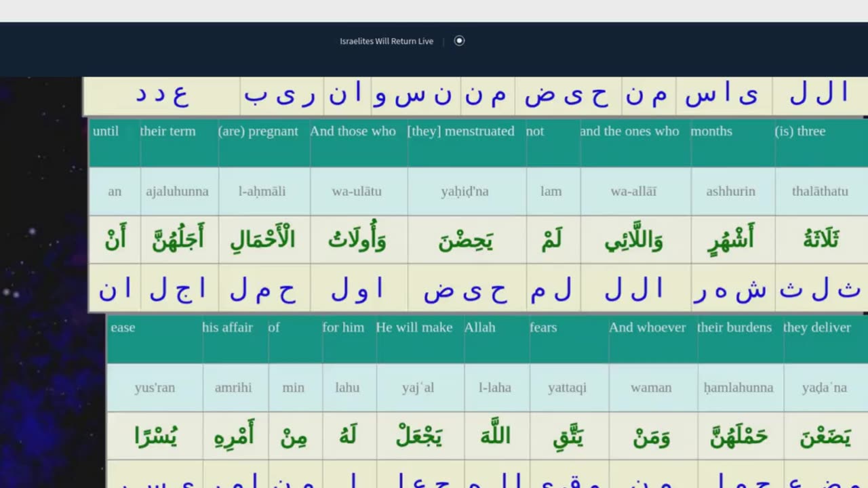868x488 pixels.
Task: Click the green Arabic word الْأَحْمَالِ
Action: point(262,239)
